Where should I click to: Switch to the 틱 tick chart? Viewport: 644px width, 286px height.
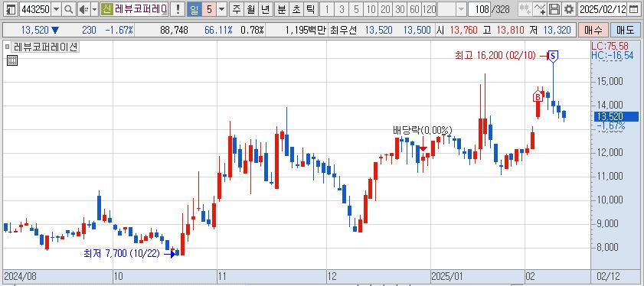310,9
